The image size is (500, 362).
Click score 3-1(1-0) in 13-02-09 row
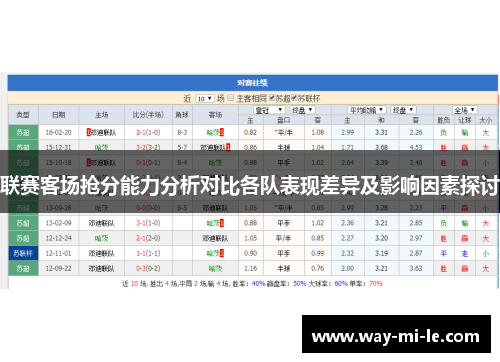click(x=148, y=223)
